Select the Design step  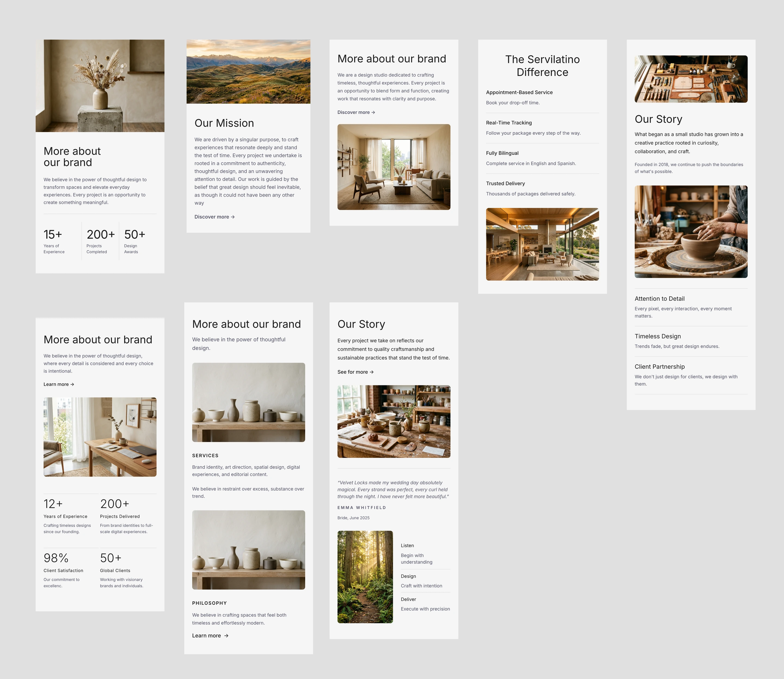425,581
